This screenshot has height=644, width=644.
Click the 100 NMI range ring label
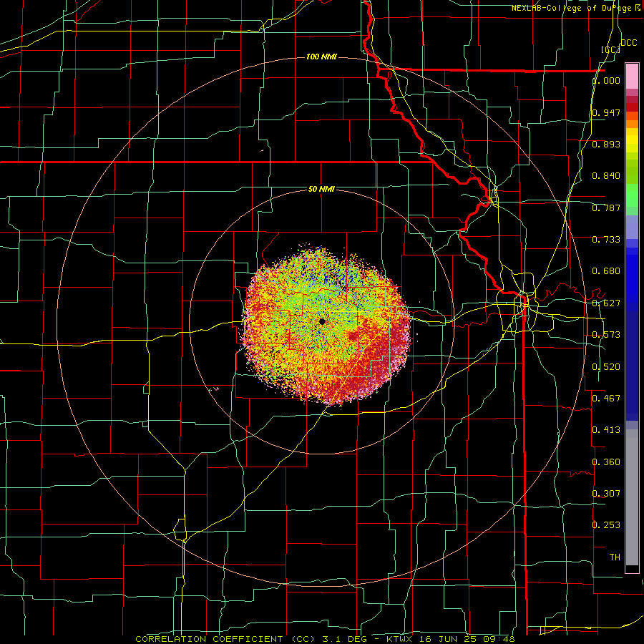tap(321, 57)
